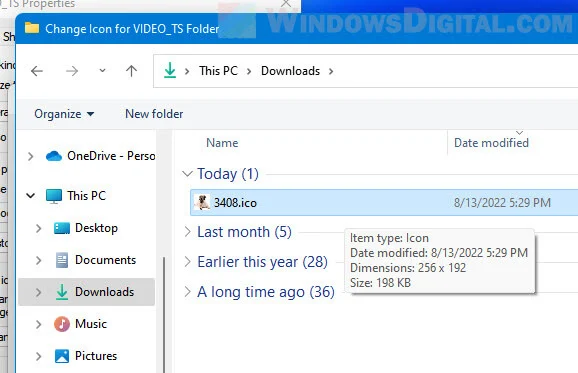Open the Organize menu
The width and height of the screenshot is (578, 373).
[64, 114]
